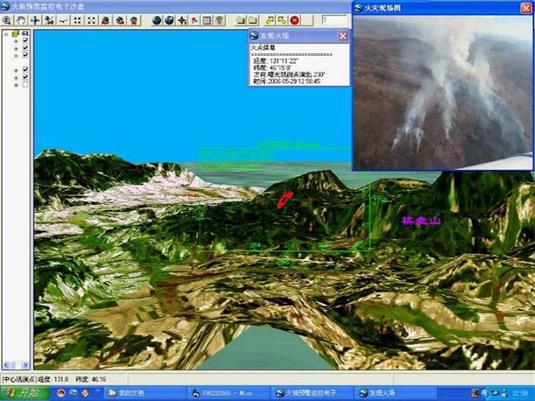The height and width of the screenshot is (401, 535).
Task: Click the red stop sign icon
Action: (x=294, y=20)
